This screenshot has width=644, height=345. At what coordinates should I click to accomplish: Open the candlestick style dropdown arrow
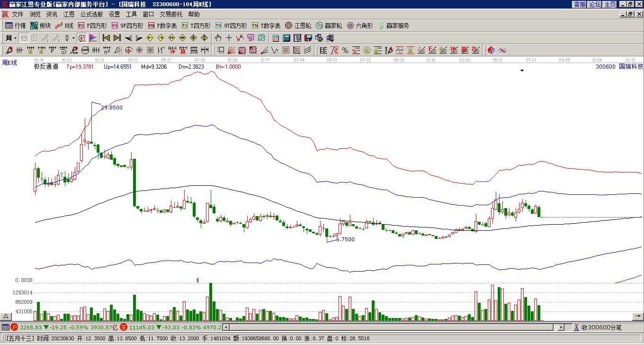(x=73, y=38)
